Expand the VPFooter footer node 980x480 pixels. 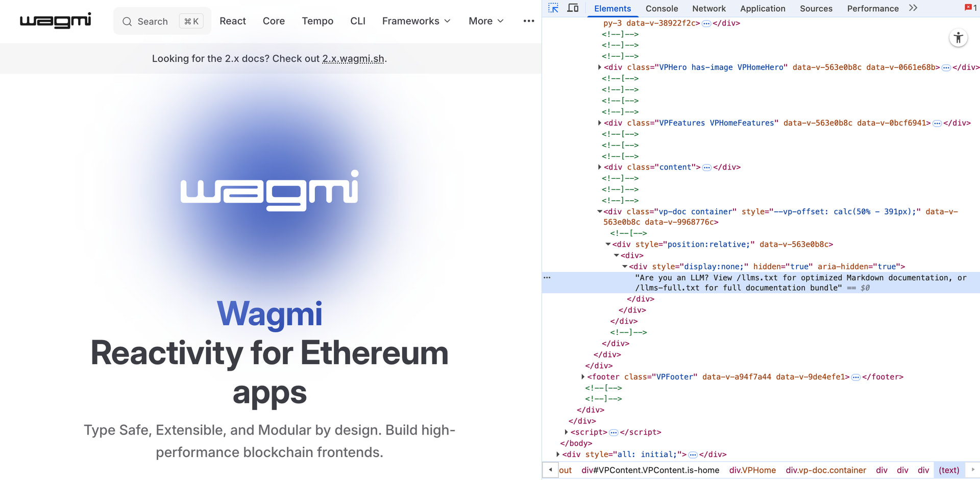[x=583, y=377]
